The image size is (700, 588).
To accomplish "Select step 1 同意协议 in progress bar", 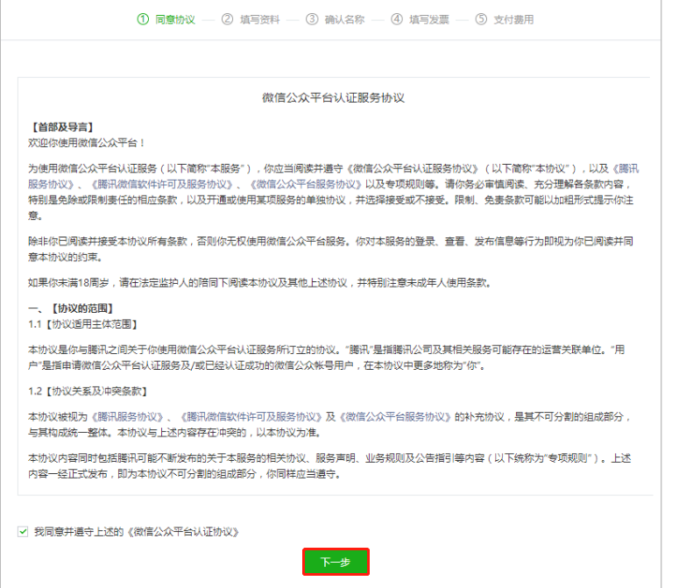I will (x=166, y=19).
